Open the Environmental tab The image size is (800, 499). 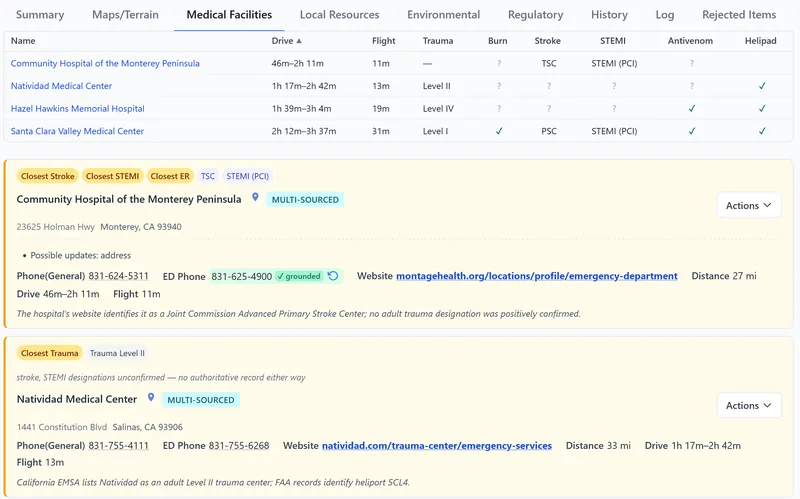click(443, 15)
